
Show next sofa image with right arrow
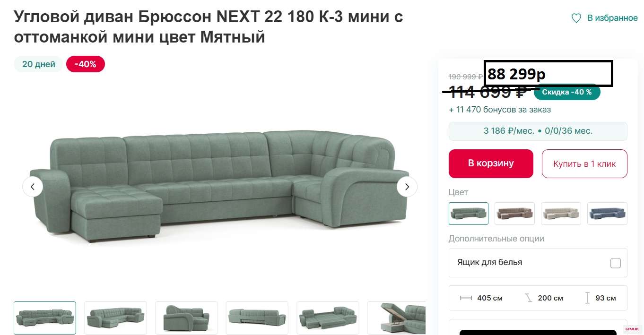tap(407, 187)
